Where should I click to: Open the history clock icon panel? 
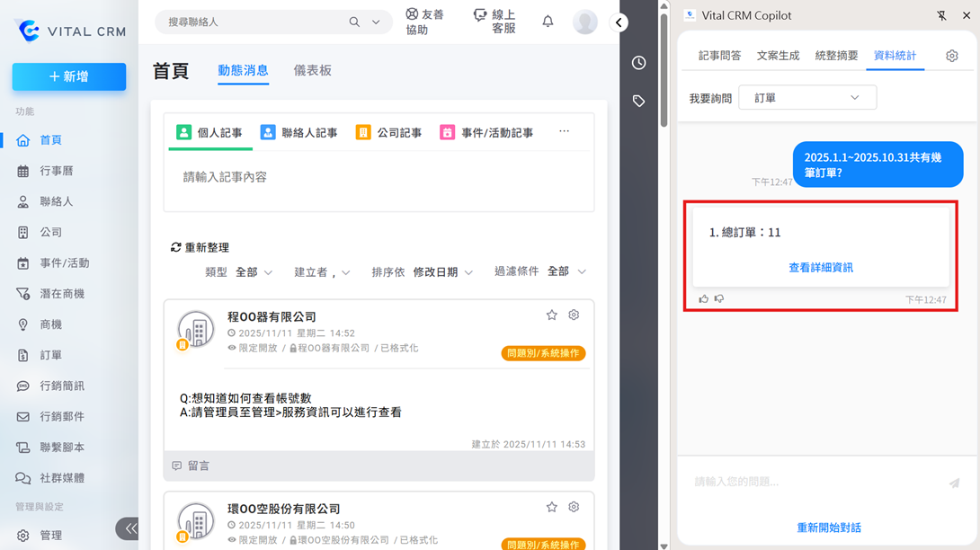(x=638, y=63)
